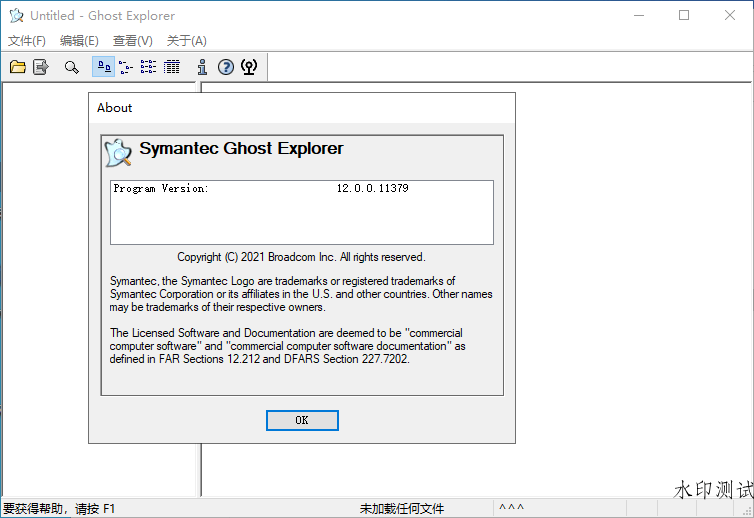This screenshot has height=518, width=754.
Task: Click the About dialog title
Action: [114, 108]
